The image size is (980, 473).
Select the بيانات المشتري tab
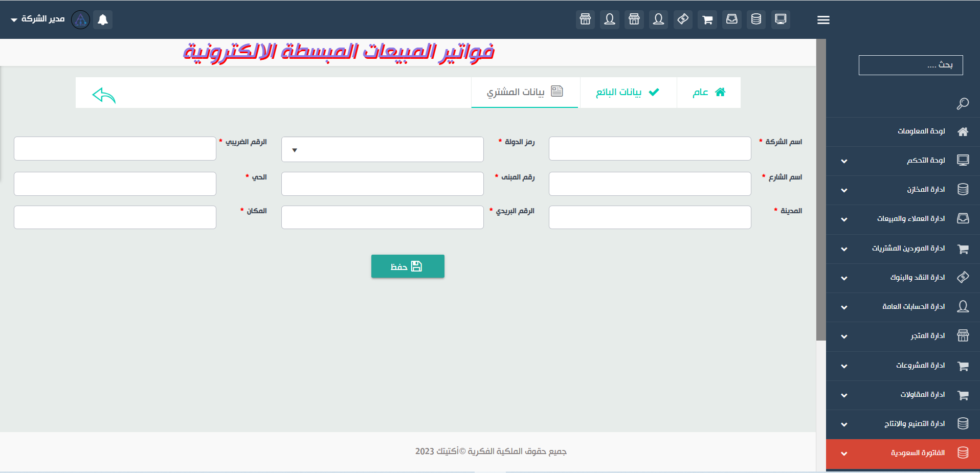point(525,92)
